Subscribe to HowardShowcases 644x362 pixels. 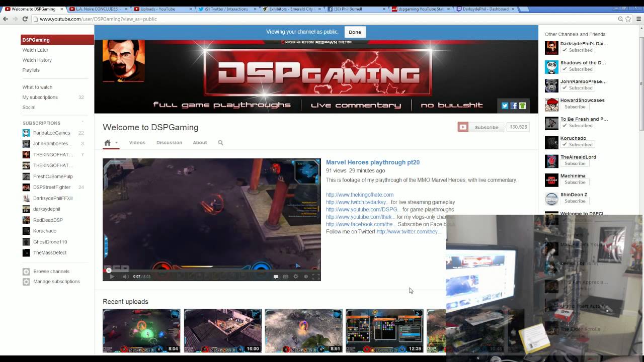click(575, 107)
